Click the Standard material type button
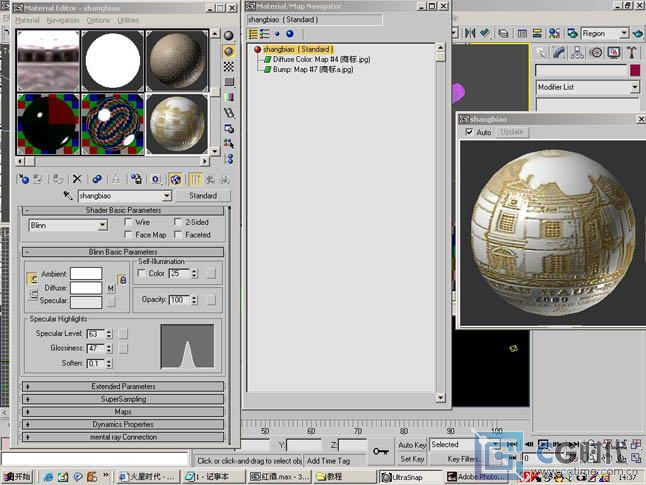The height and width of the screenshot is (485, 646). click(x=203, y=196)
